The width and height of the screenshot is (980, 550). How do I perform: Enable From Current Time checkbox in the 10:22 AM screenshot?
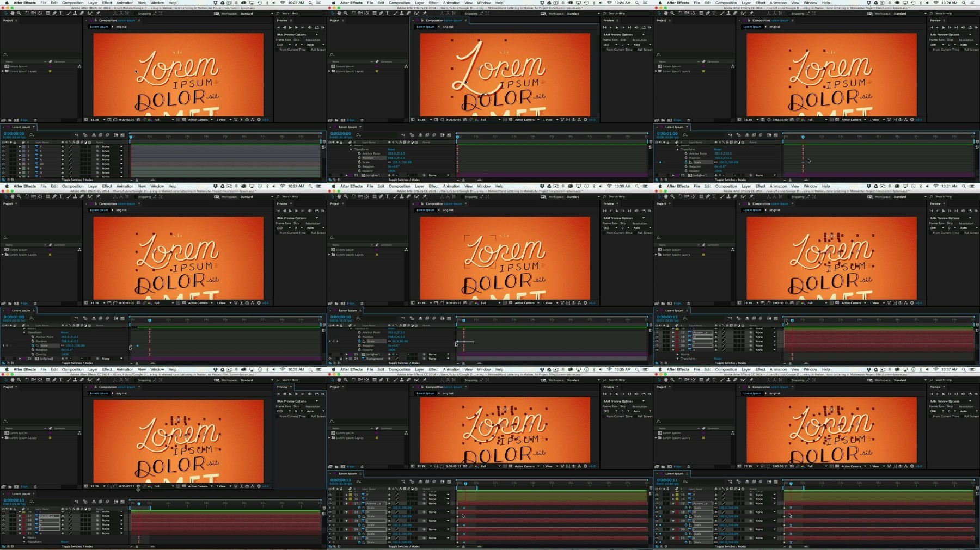[x=277, y=50]
